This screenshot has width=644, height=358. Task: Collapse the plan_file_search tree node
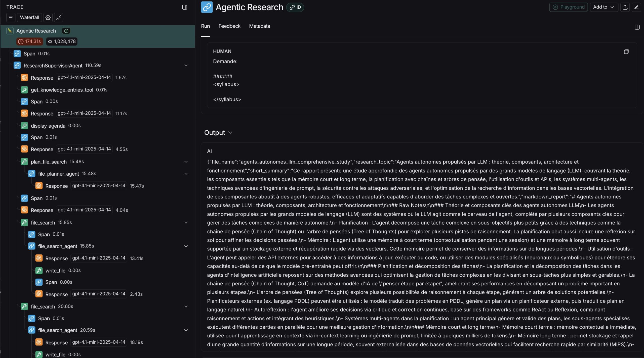186,162
